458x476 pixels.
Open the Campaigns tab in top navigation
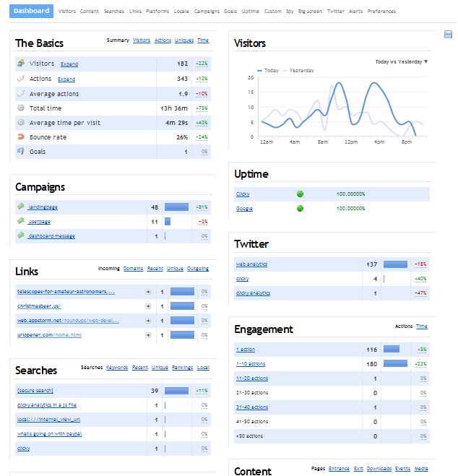point(207,12)
